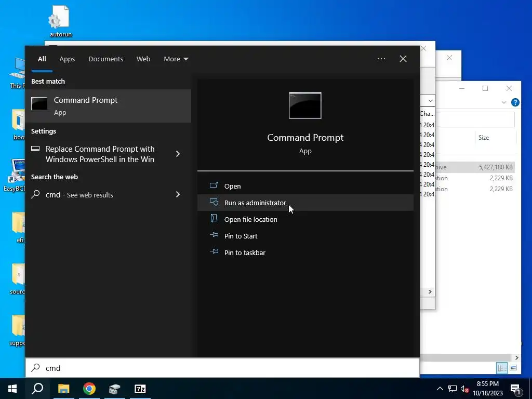Expand cmd web results arrow
Image resolution: width=532 pixels, height=399 pixels.
[178, 194]
